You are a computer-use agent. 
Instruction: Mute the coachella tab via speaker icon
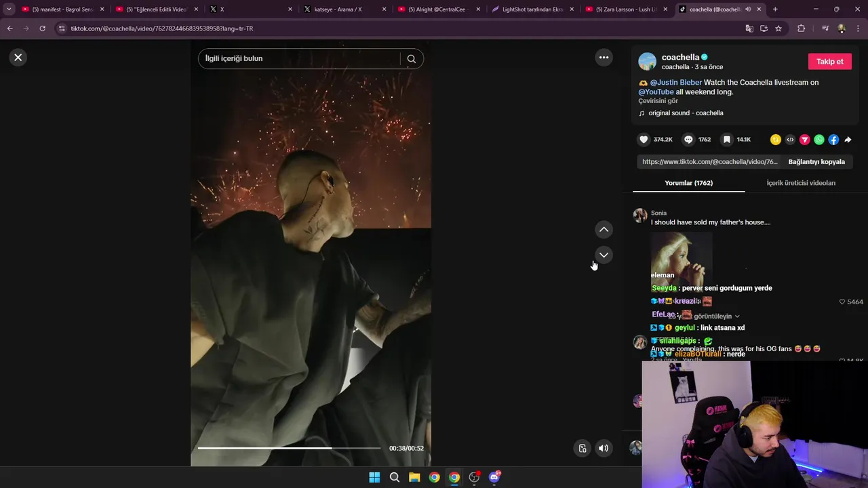pyautogui.click(x=748, y=9)
